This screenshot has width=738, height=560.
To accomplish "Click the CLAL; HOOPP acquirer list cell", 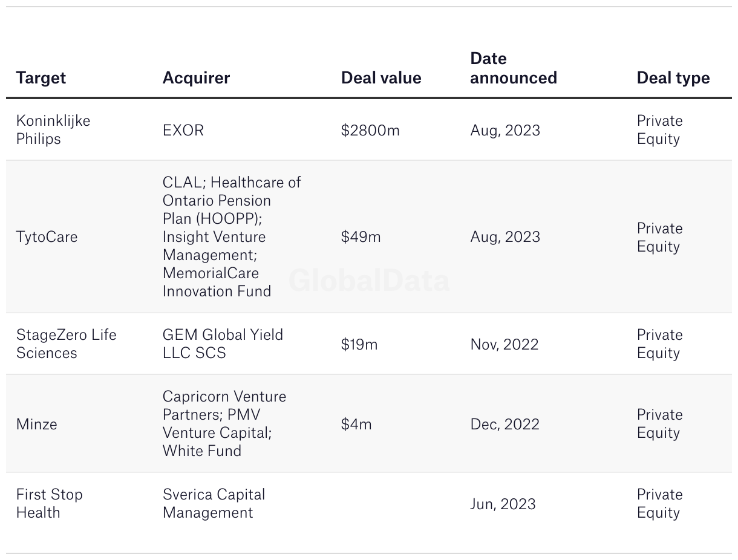I will click(231, 236).
